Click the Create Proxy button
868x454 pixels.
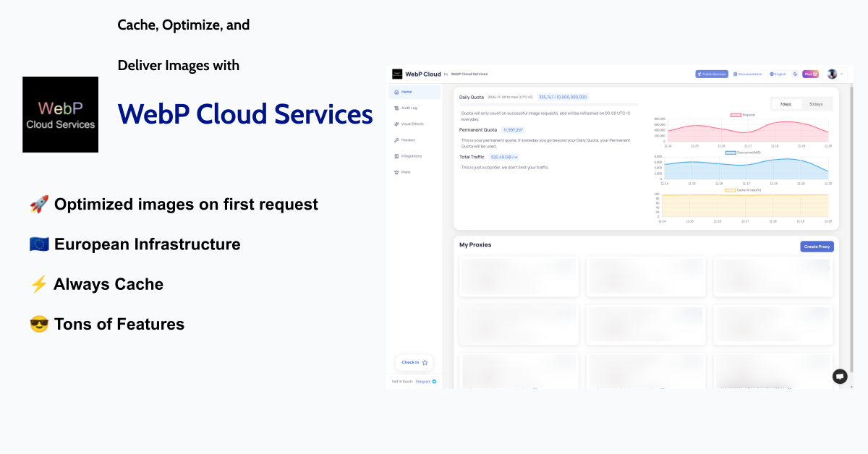[x=817, y=247]
